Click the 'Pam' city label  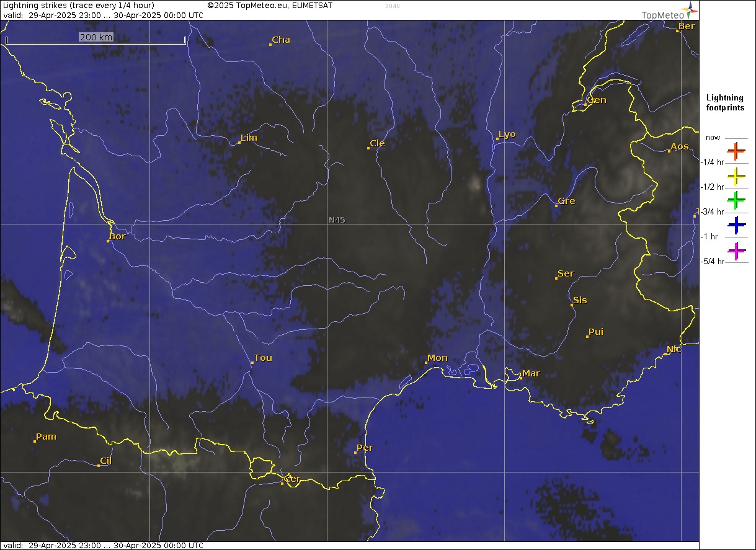click(x=46, y=437)
